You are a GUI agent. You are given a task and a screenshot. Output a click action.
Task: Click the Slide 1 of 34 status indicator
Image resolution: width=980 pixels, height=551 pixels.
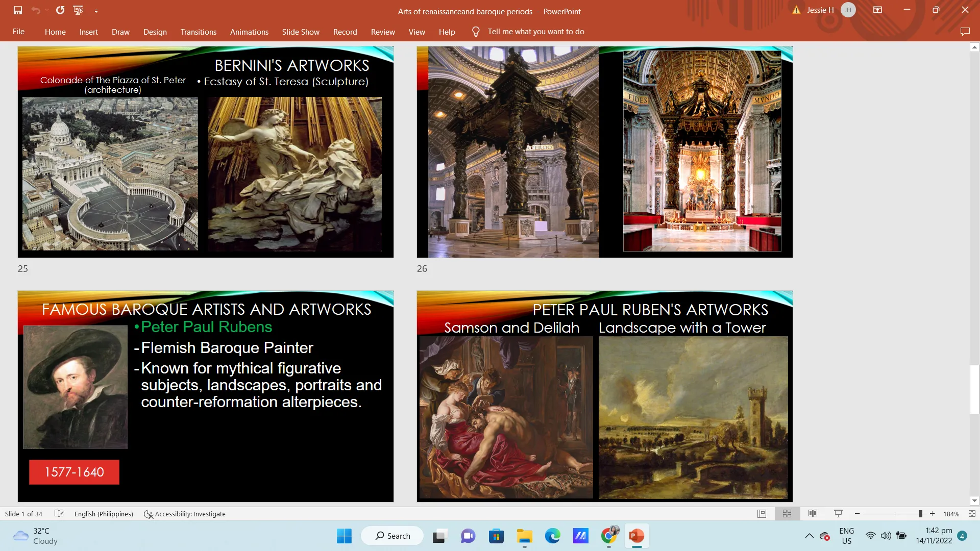(23, 514)
